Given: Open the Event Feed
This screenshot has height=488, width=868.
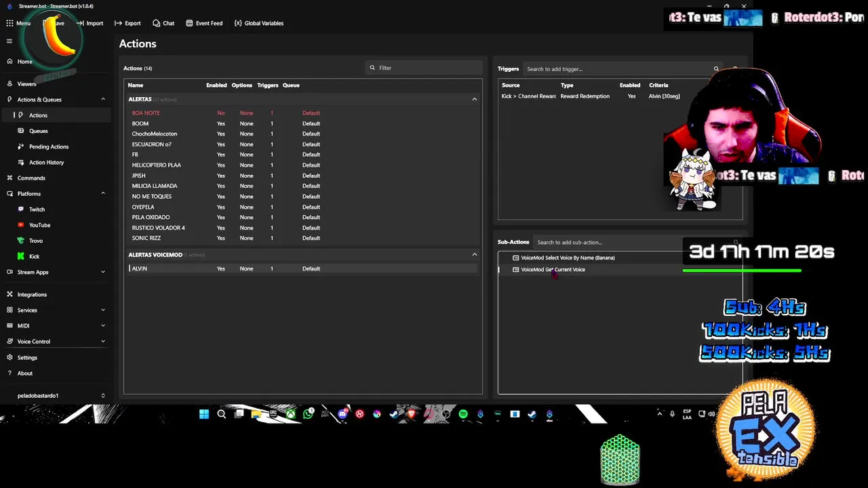Looking at the screenshot, I should coord(204,23).
